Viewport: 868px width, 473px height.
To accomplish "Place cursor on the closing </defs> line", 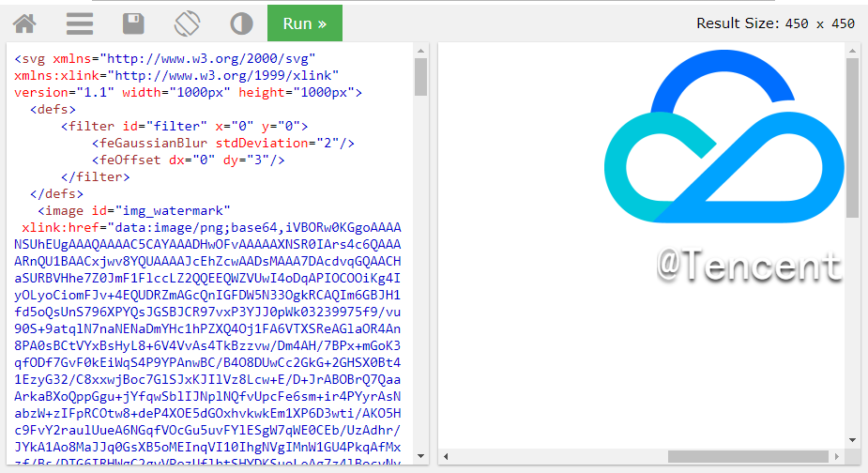I will 57,194.
